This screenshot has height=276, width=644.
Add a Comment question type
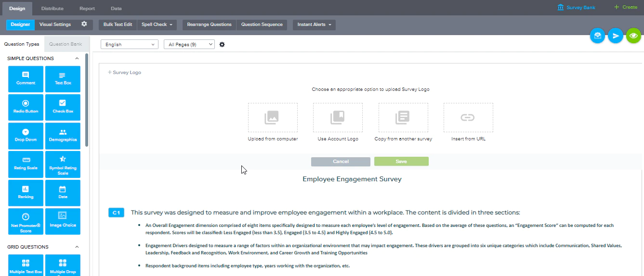click(x=26, y=79)
